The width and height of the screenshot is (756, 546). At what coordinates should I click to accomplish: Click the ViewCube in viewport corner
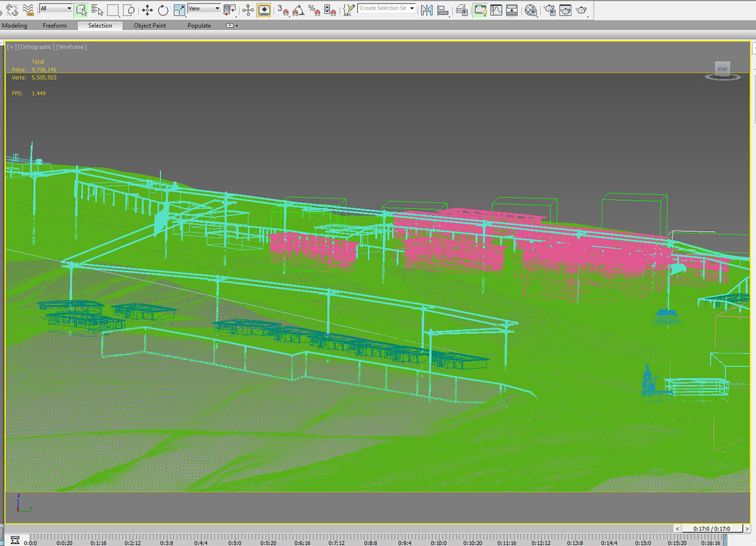[722, 69]
